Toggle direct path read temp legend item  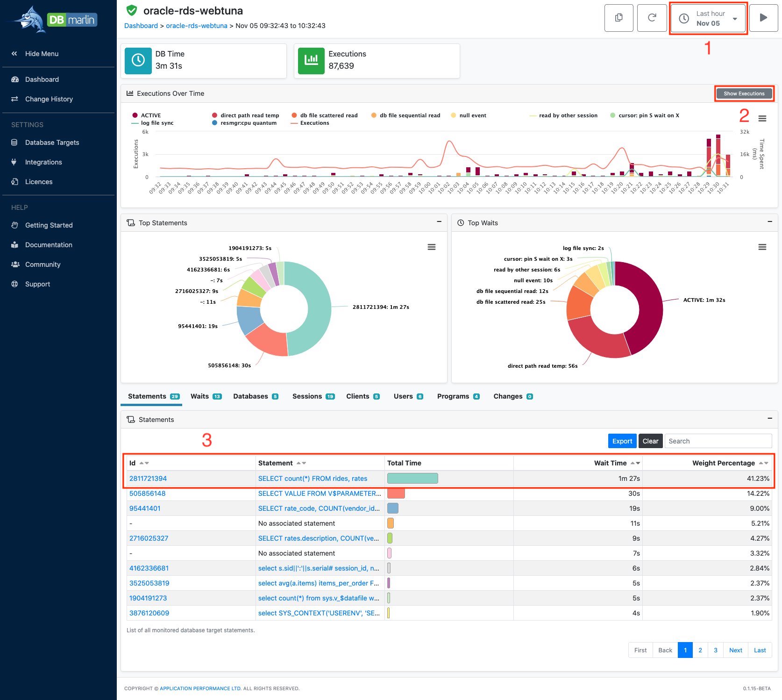245,115
